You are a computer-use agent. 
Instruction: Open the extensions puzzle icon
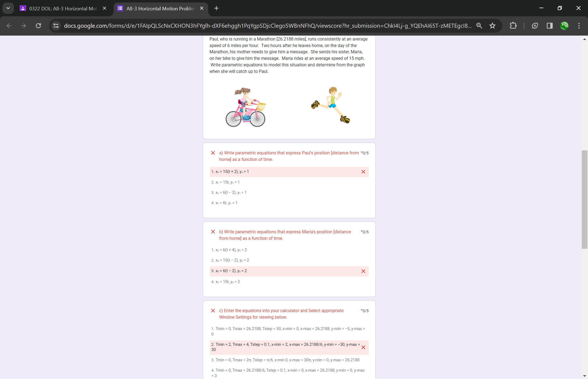[x=513, y=26]
